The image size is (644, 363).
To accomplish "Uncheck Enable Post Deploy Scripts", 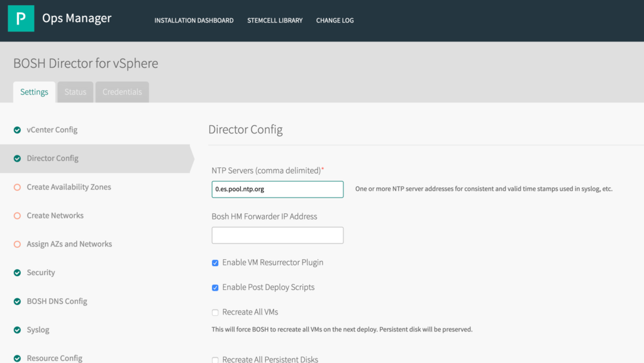I will 215,287.
